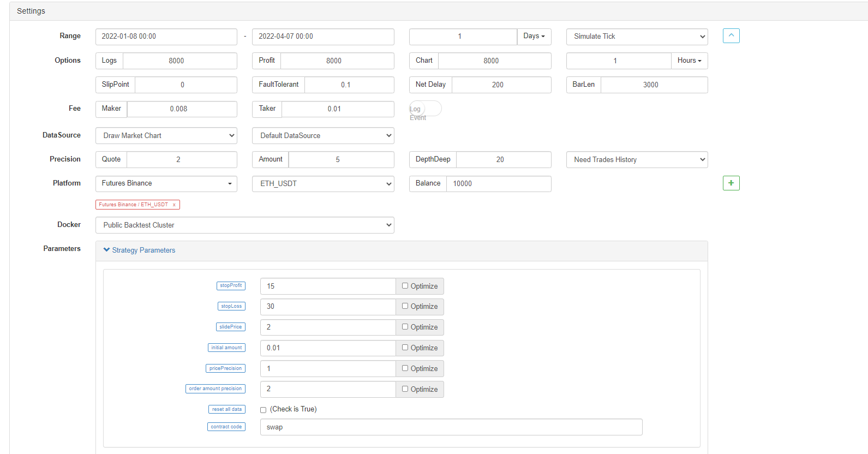Edit the stopLoss value 30
This screenshot has width=868, height=454.
coord(328,307)
